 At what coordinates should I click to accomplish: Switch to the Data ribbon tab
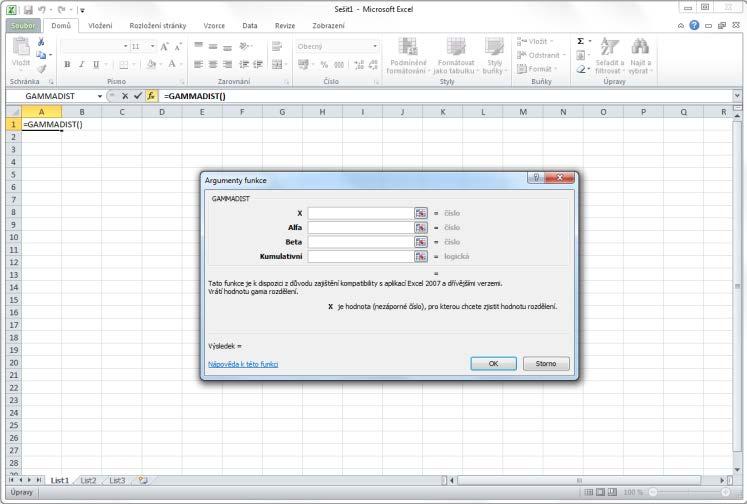250,26
